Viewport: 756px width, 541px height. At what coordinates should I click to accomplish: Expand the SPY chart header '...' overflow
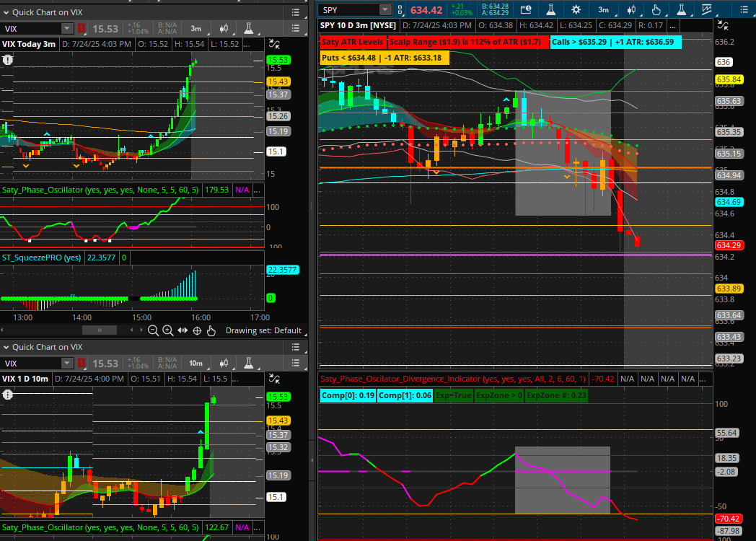tap(672, 25)
